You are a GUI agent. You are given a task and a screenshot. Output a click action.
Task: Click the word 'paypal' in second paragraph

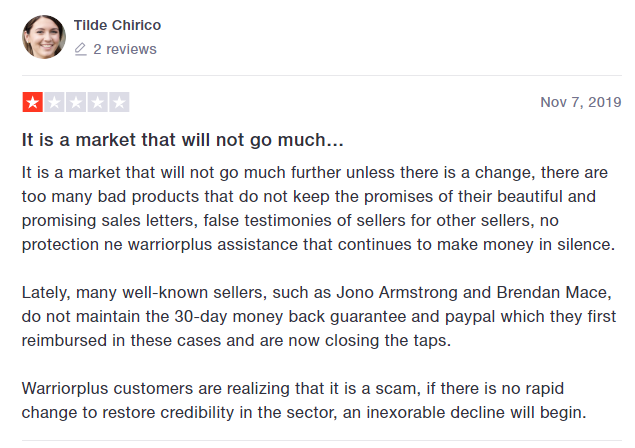pyautogui.click(x=470, y=317)
